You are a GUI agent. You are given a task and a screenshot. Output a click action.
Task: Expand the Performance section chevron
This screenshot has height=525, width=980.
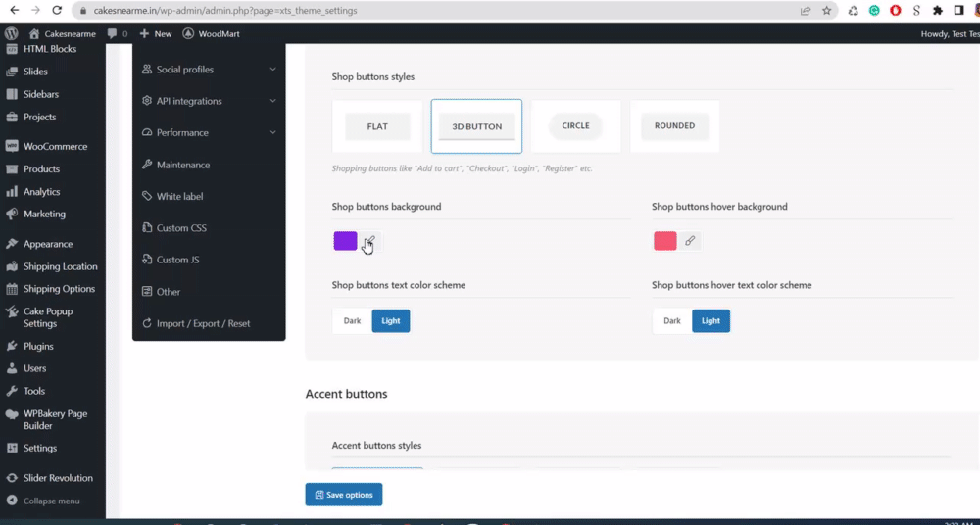click(273, 132)
